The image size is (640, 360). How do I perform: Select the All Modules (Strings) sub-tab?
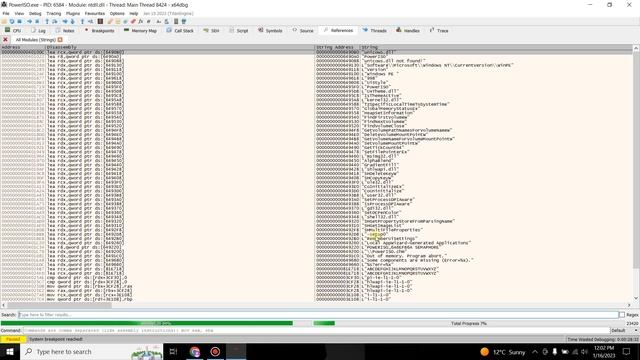pos(36,40)
